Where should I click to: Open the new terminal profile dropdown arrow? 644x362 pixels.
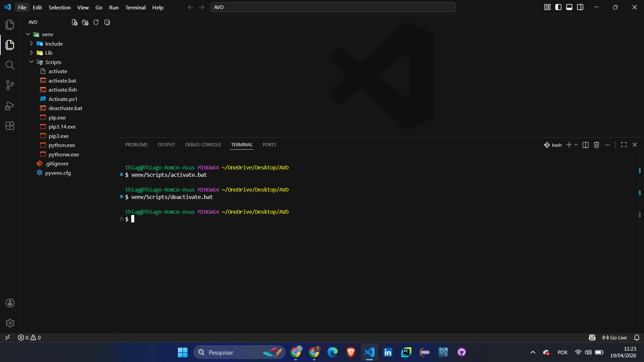[576, 145]
